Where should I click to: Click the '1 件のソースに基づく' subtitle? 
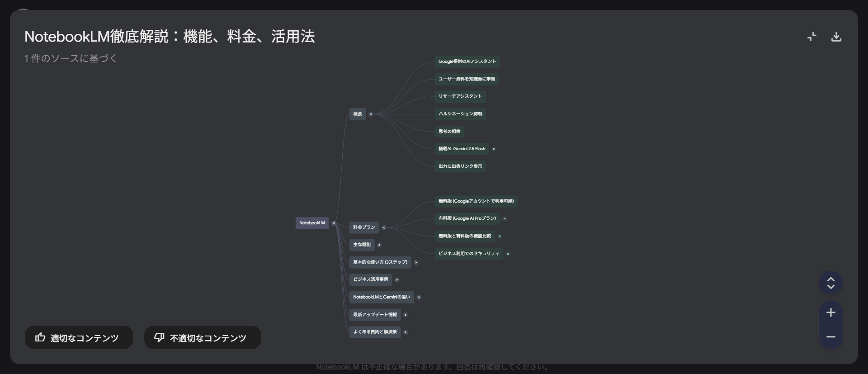(71, 58)
